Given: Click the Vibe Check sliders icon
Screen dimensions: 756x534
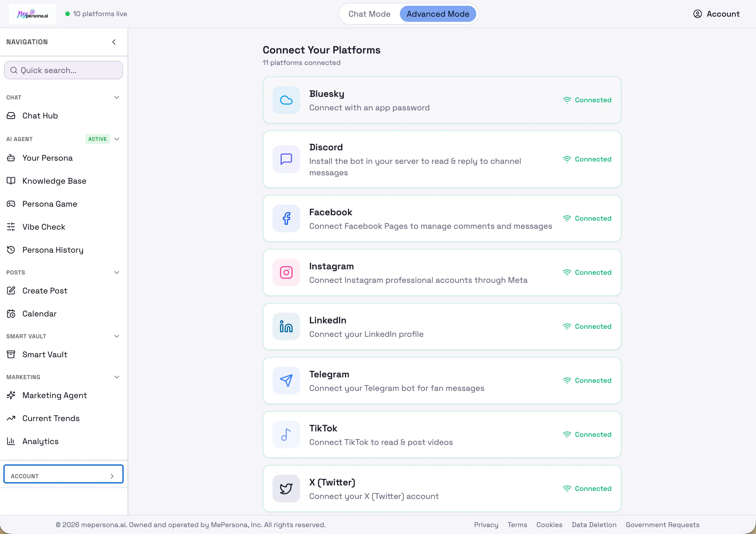Looking at the screenshot, I should (11, 227).
